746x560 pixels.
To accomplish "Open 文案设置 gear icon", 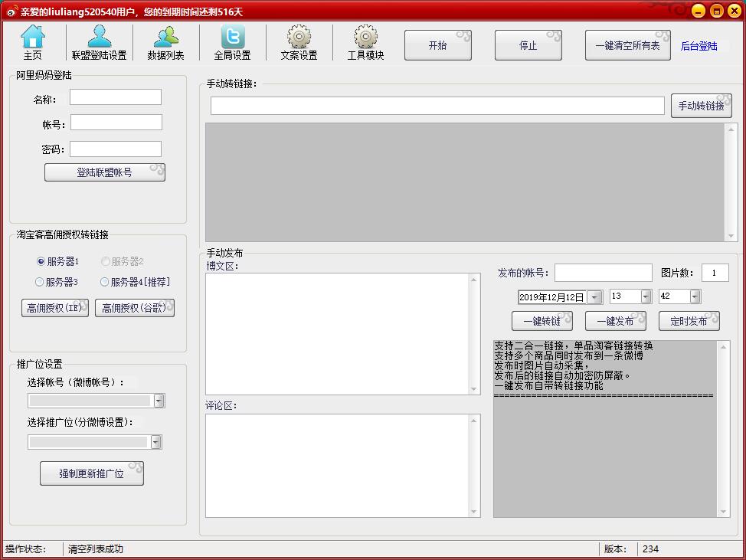I will click(x=299, y=42).
